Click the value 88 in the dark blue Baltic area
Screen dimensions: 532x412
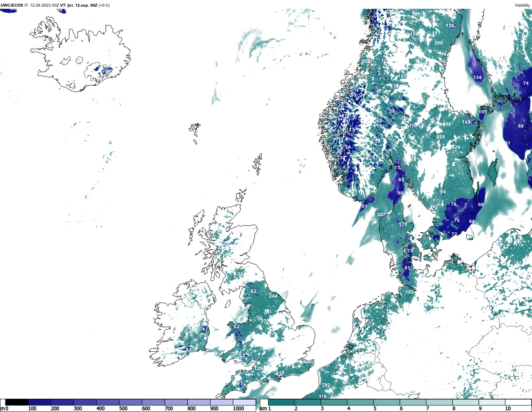[x=521, y=126]
